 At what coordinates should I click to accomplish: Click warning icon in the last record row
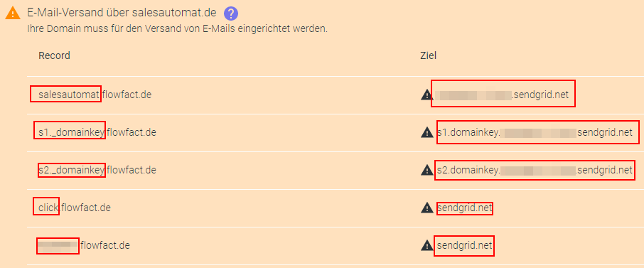[427, 245]
